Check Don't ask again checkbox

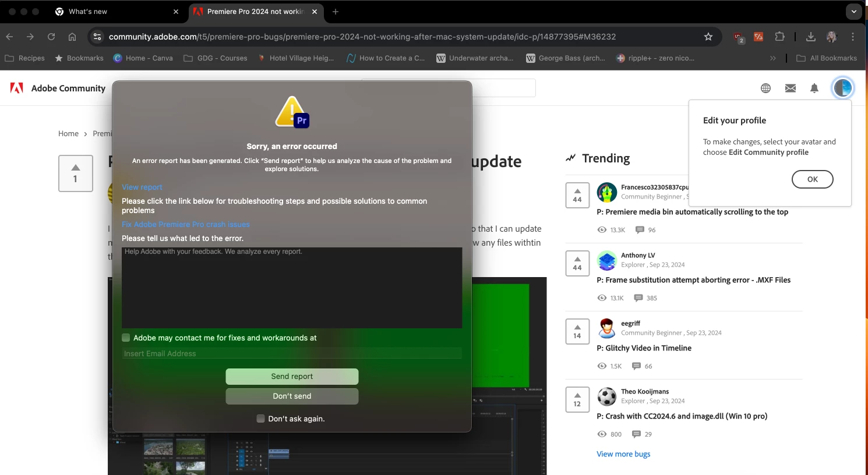[x=260, y=419]
